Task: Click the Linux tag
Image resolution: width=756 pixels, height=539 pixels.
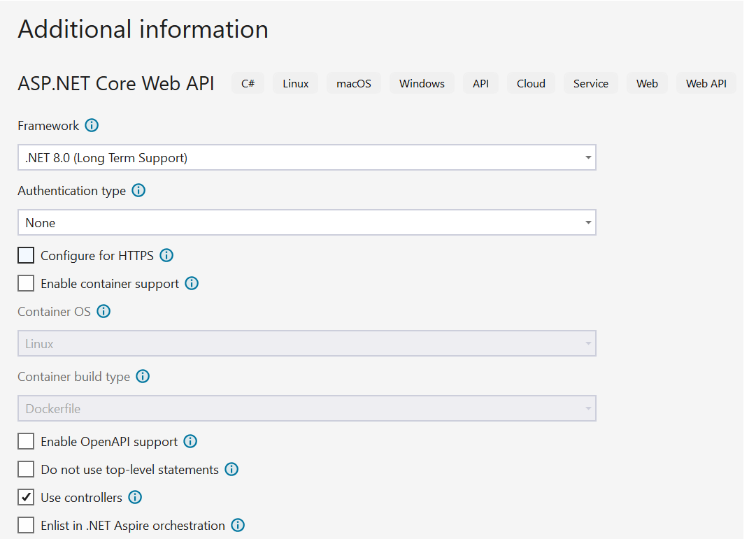Action: (x=296, y=83)
